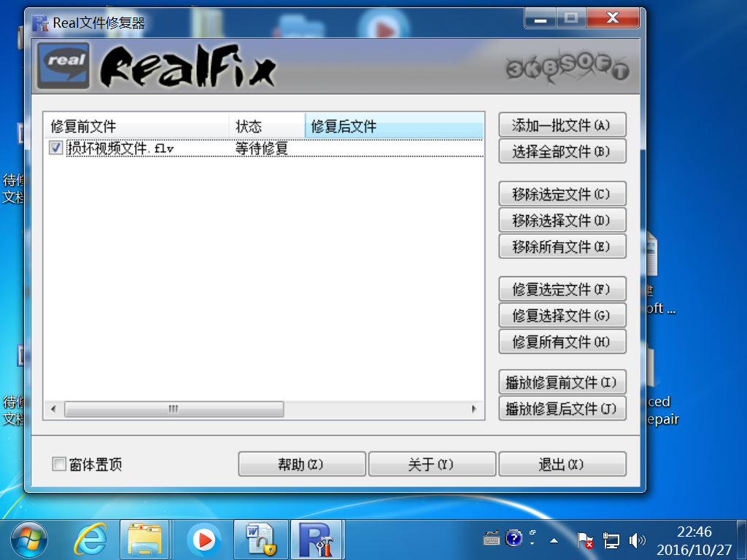
Task: Open the volume speaker icon
Action: click(x=637, y=540)
